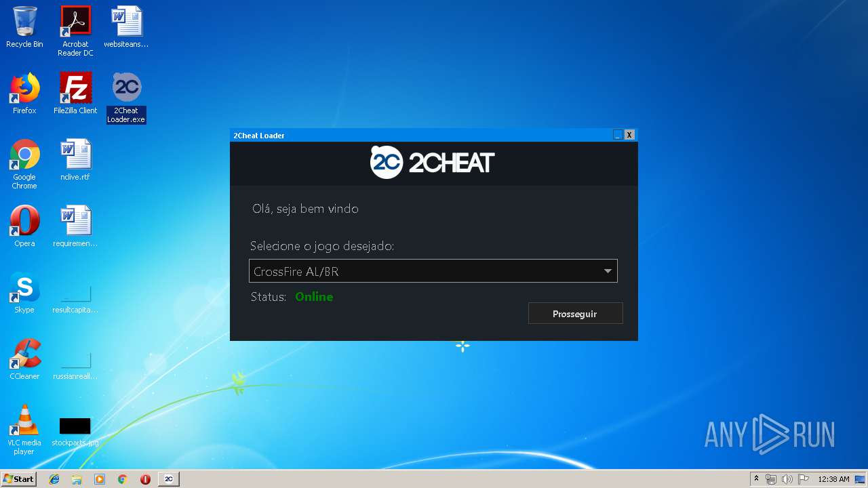868x488 pixels.
Task: Launch Opera desktop shortcut
Action: (24, 226)
